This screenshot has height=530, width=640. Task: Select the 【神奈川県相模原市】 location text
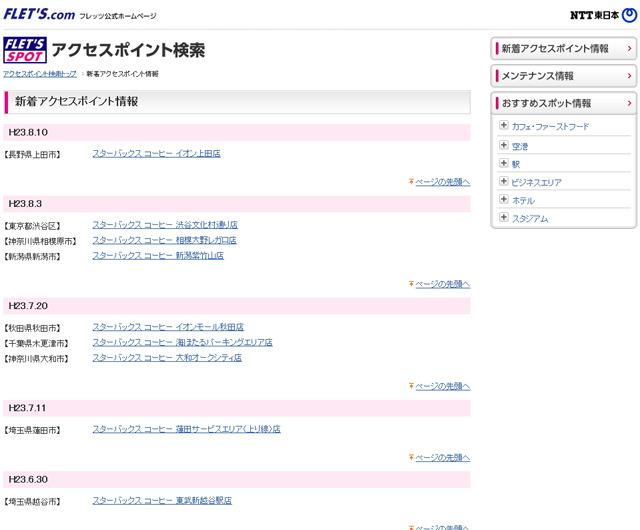click(x=40, y=241)
